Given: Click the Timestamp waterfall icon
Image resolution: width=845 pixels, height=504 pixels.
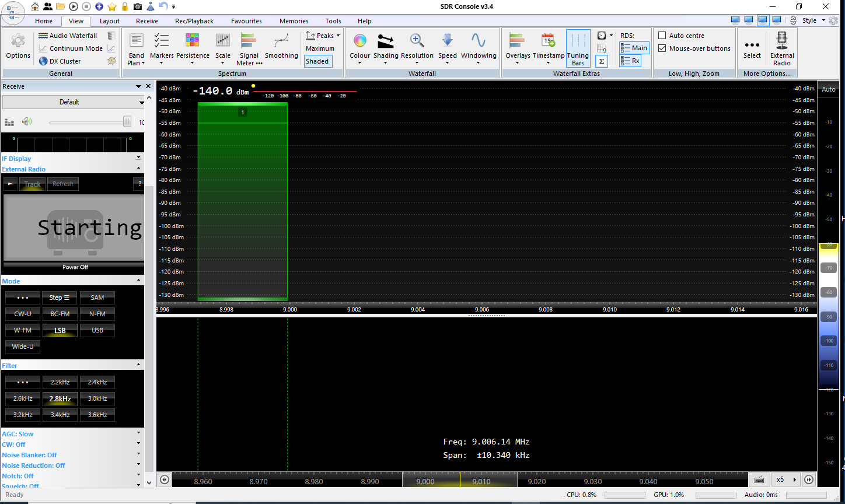Looking at the screenshot, I should tap(548, 41).
